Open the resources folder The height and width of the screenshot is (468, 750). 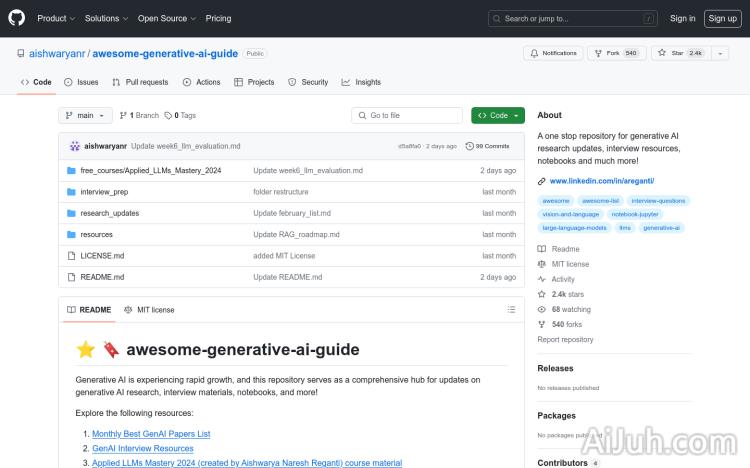(x=97, y=234)
